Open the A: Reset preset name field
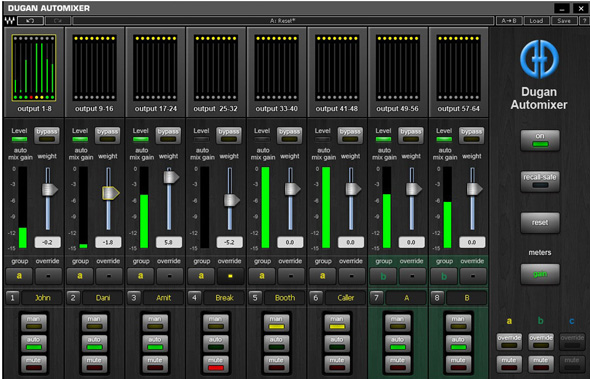The height and width of the screenshot is (379, 590). coord(283,21)
